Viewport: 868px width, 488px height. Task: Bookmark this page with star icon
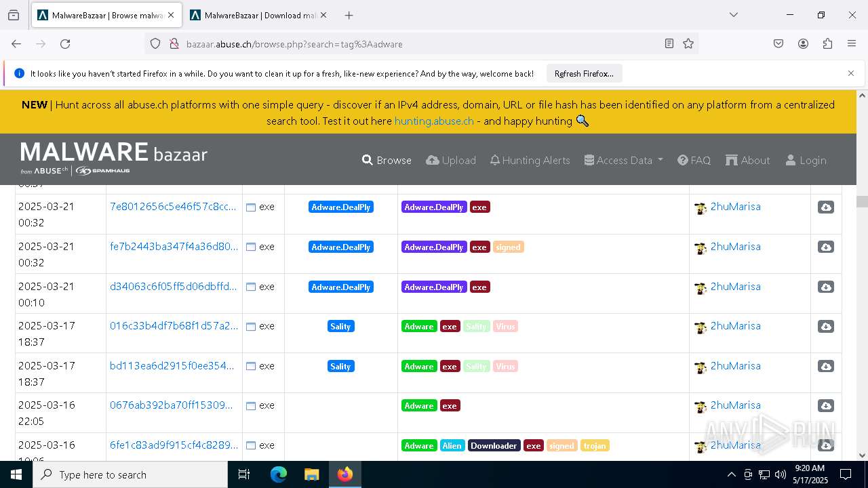tap(688, 43)
